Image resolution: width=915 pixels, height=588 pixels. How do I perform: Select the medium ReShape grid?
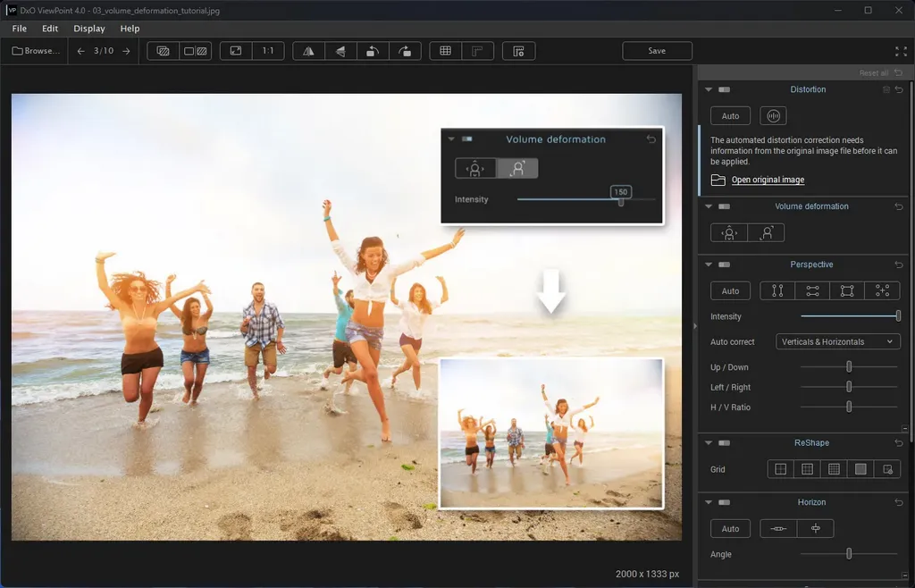pyautogui.click(x=807, y=469)
